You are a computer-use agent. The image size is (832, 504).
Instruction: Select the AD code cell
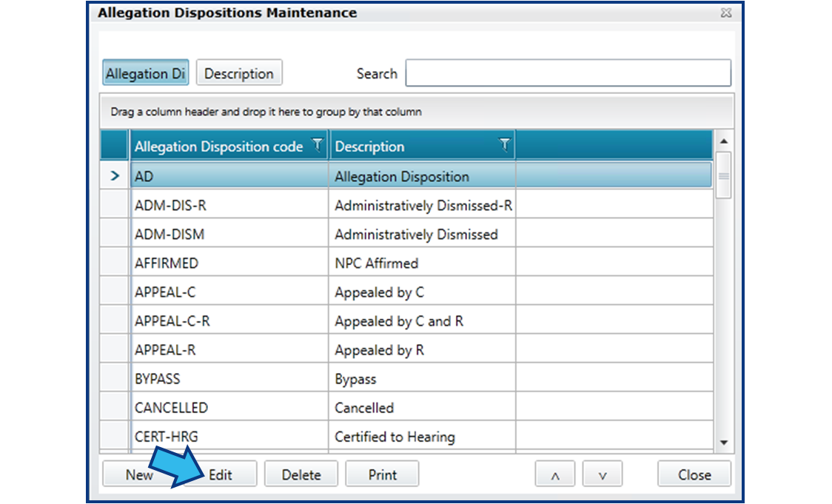point(229,176)
